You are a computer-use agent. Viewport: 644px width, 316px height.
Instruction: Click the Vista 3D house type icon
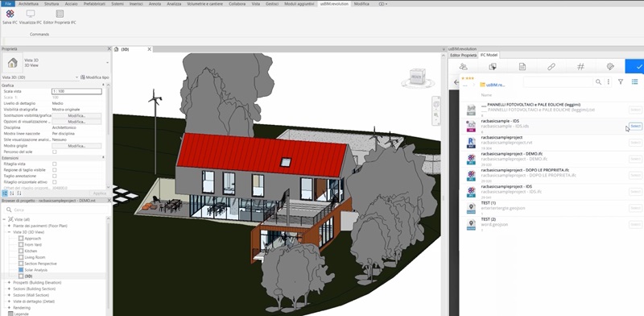(x=13, y=63)
